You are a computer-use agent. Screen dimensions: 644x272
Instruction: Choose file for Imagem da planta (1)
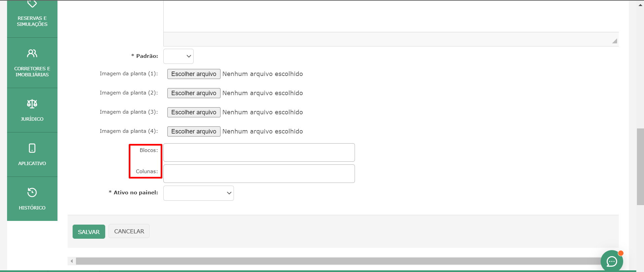pyautogui.click(x=194, y=74)
